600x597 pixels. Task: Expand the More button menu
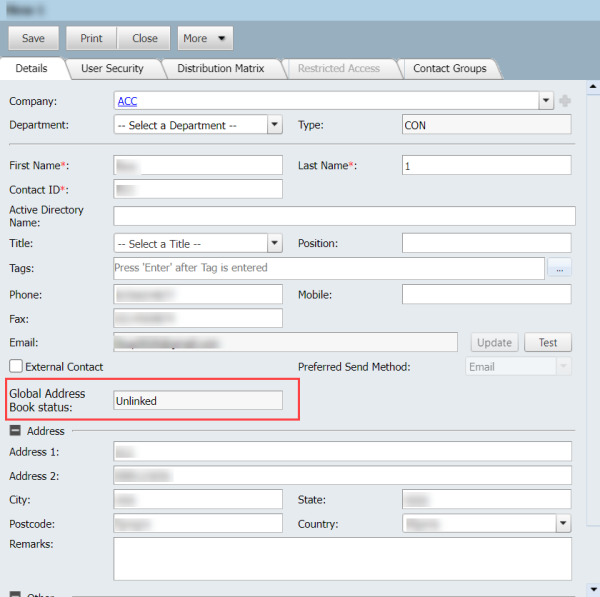[x=205, y=39]
